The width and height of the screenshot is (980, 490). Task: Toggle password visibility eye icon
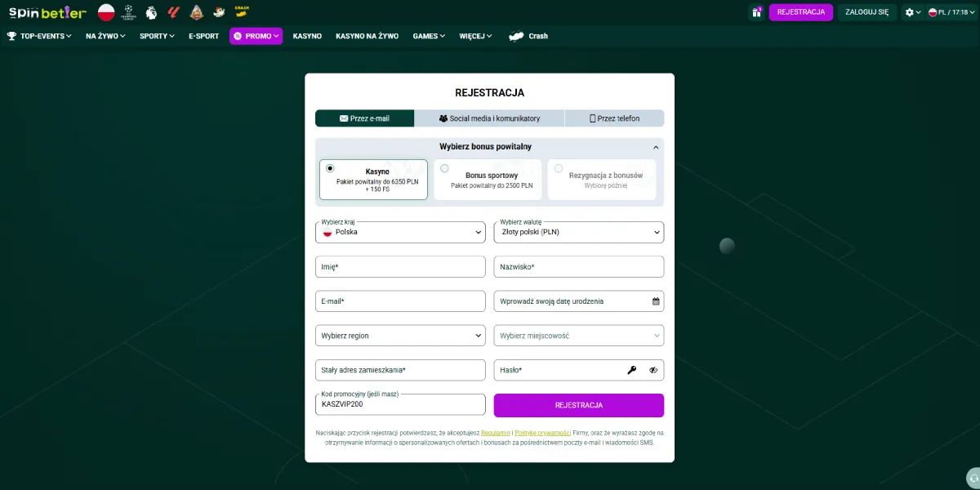coord(653,370)
